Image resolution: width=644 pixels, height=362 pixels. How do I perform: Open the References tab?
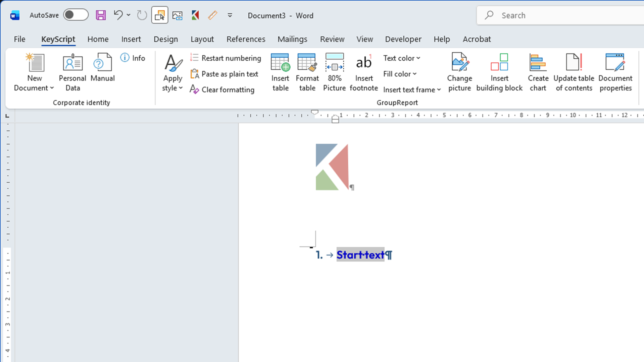[246, 39]
